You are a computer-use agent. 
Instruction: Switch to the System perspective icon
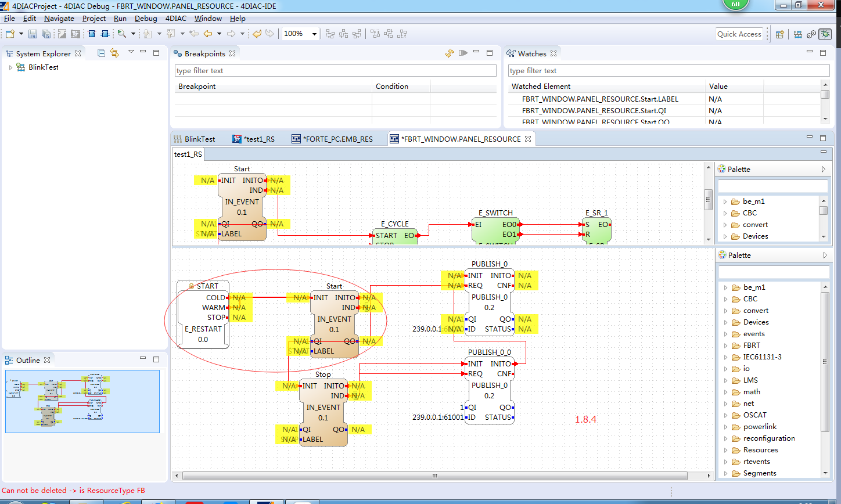[798, 34]
